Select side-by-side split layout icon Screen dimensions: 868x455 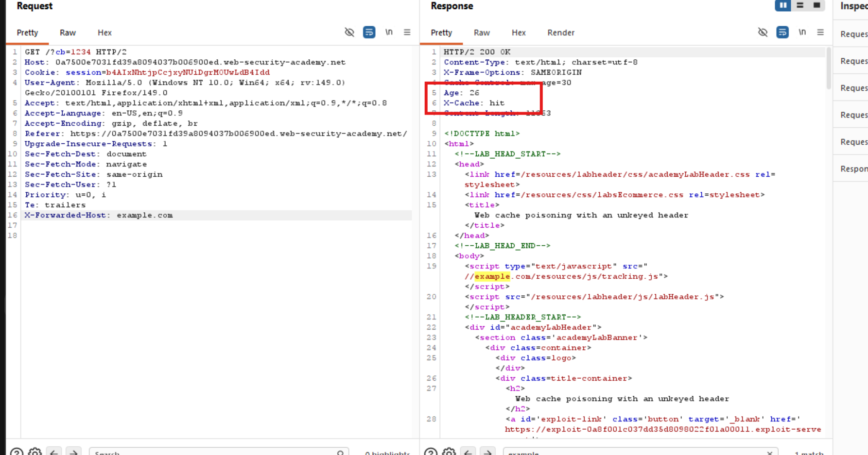point(783,5)
